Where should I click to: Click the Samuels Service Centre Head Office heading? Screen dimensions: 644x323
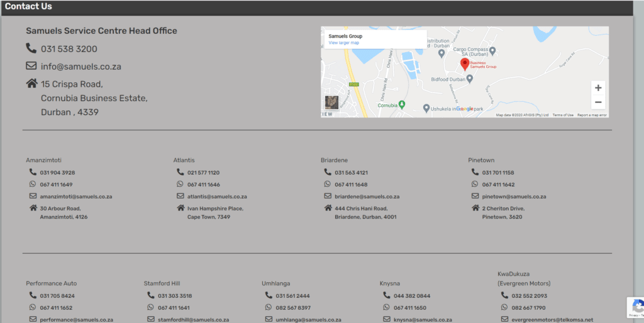tap(101, 31)
